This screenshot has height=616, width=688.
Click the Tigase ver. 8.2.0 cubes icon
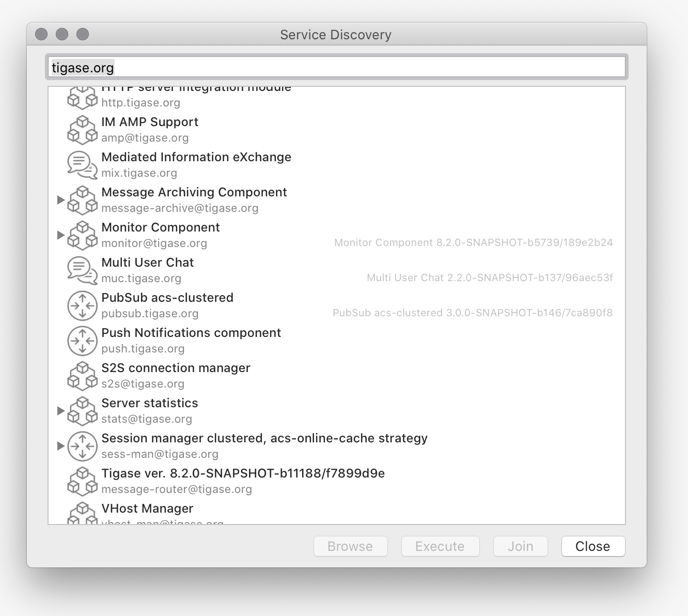pyautogui.click(x=83, y=481)
